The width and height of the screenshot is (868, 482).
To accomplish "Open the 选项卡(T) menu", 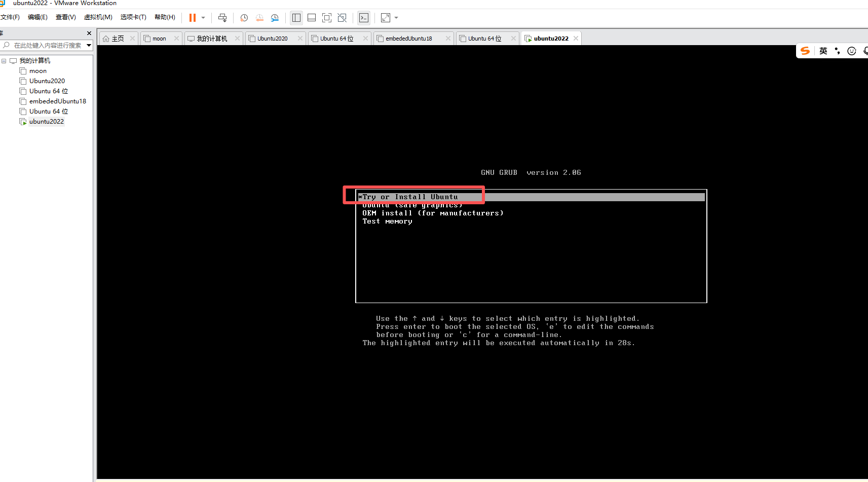I will (133, 17).
